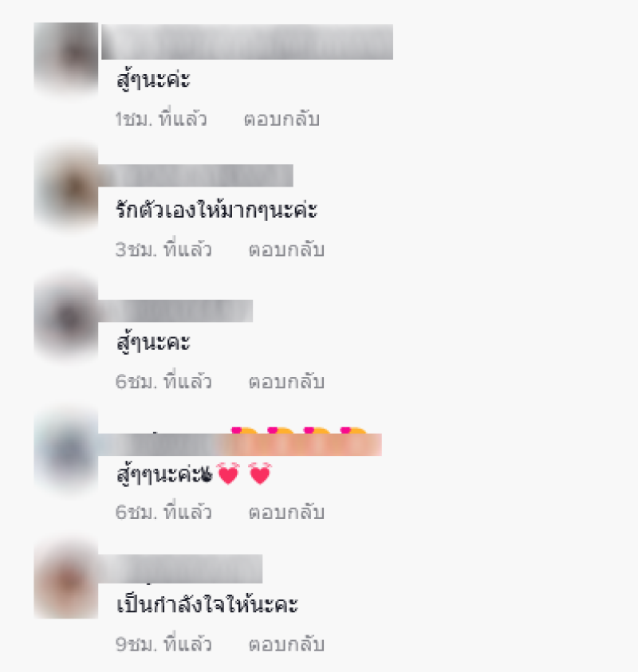Open avatar of the topmost สู้ๆนะค่ะ commenter
The width and height of the screenshot is (638, 672).
point(66,57)
